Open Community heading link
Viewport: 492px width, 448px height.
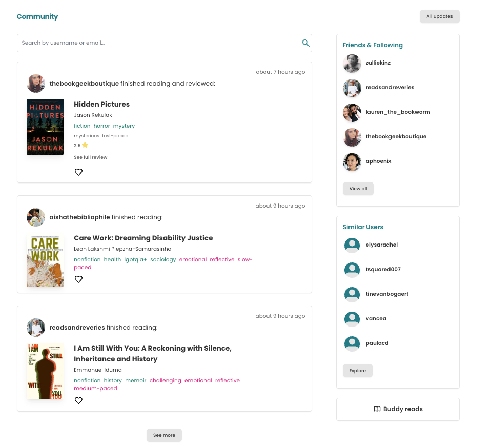(x=37, y=16)
